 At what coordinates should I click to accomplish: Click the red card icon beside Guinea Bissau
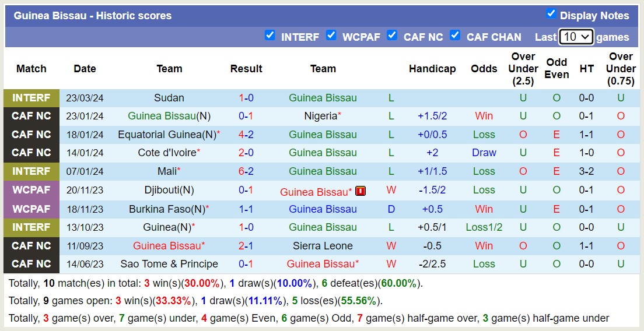point(360,191)
